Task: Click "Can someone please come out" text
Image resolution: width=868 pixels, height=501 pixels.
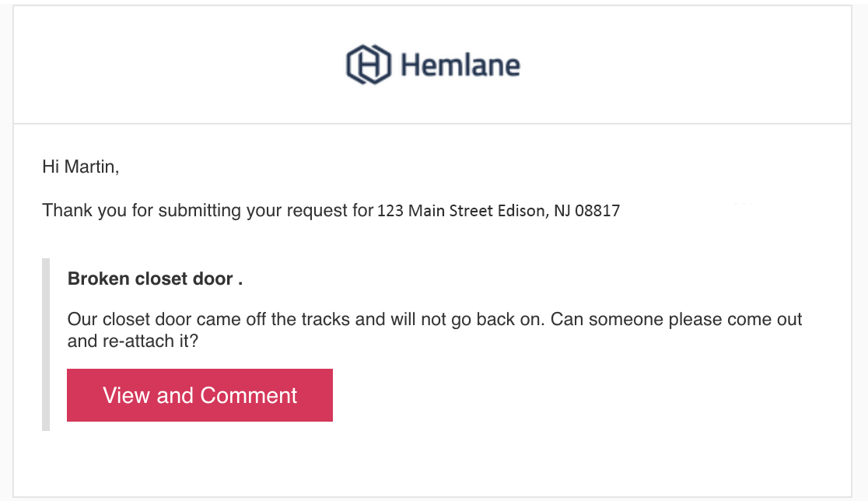Action: pos(676,320)
